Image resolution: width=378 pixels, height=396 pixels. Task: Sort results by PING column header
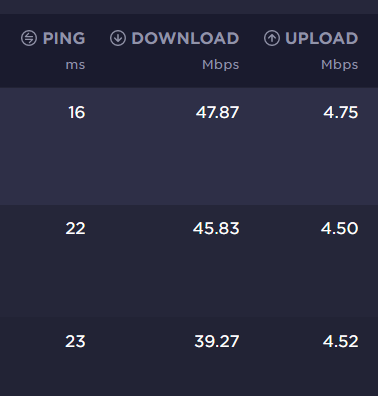point(64,38)
